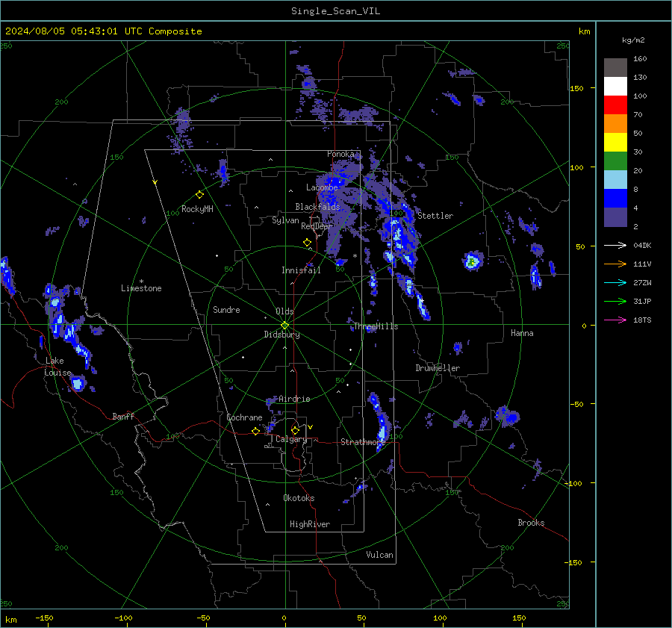The width and height of the screenshot is (672, 628).
Task: Click the Lacombe city label
Action: click(x=322, y=187)
